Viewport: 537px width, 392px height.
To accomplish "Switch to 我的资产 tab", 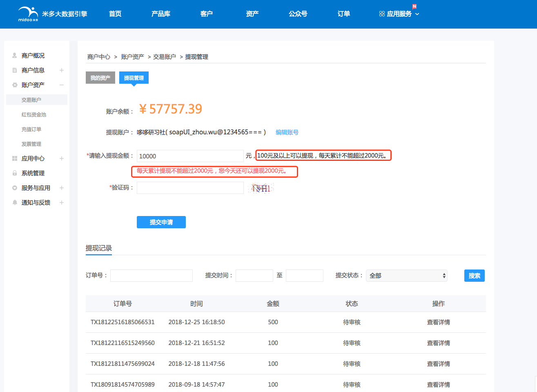I will pyautogui.click(x=100, y=78).
